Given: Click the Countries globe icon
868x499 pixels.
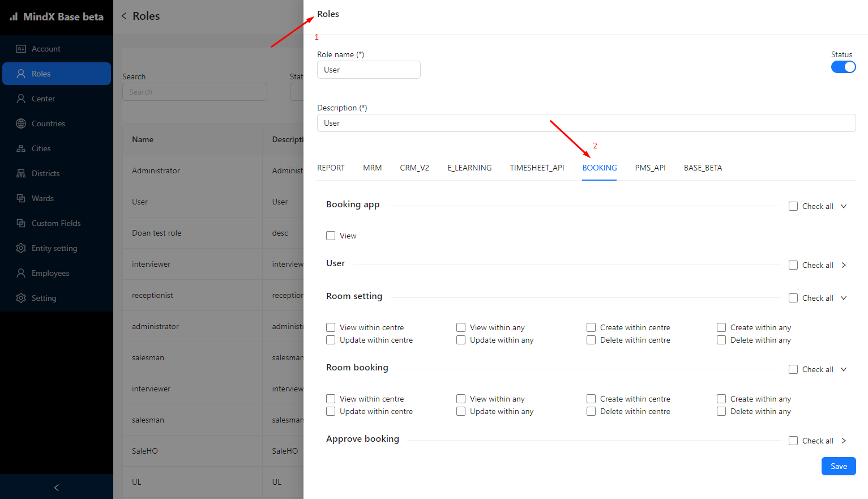Looking at the screenshot, I should [21, 123].
